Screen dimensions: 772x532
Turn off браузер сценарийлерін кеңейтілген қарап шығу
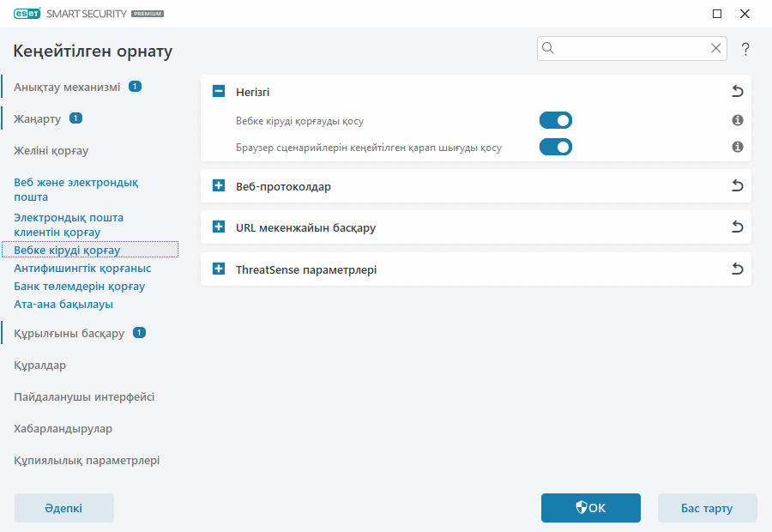(x=555, y=147)
